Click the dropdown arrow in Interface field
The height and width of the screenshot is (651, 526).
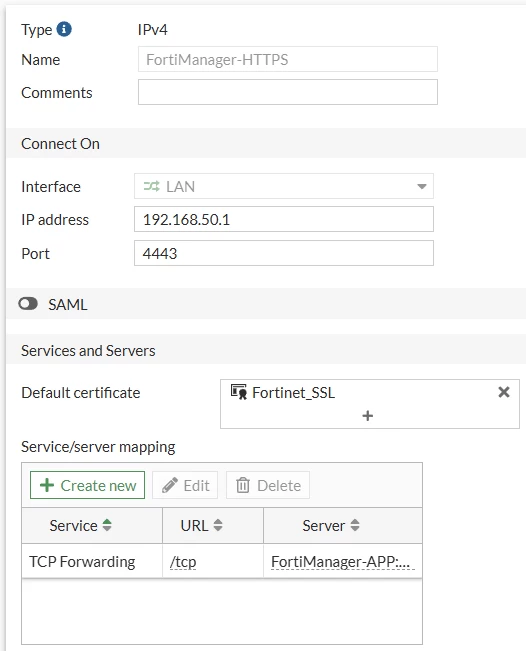(x=422, y=186)
